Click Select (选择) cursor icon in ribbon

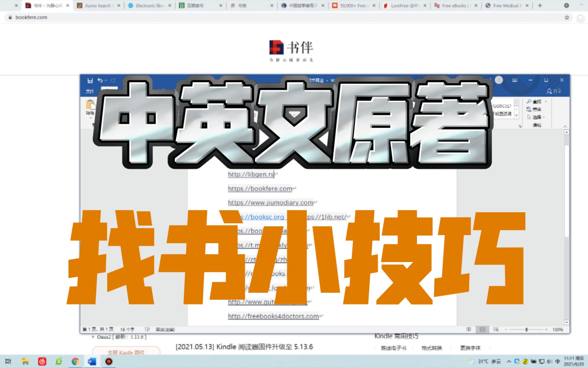click(529, 117)
